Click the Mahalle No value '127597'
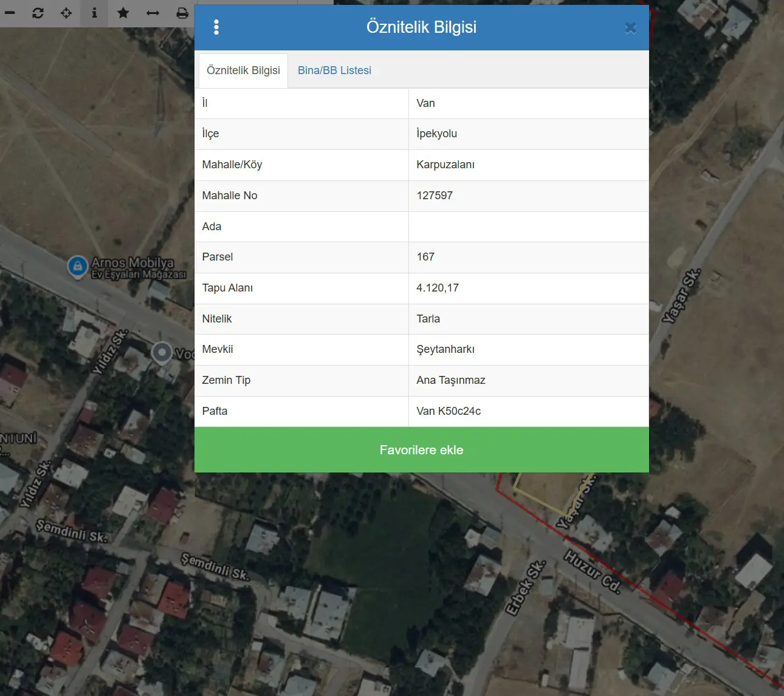The height and width of the screenshot is (696, 784). pos(435,196)
